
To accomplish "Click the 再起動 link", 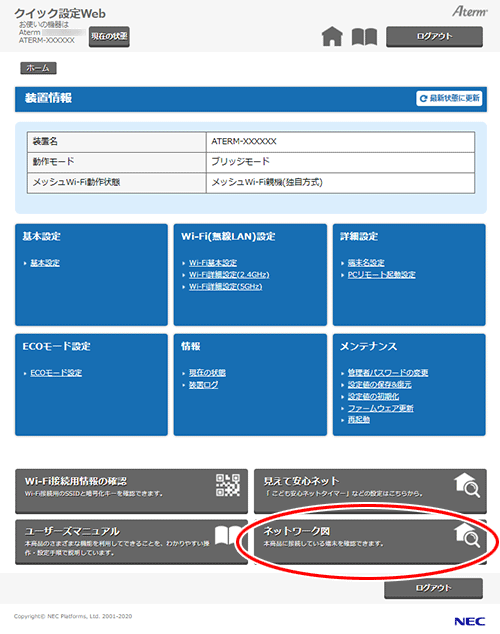I will click(359, 420).
